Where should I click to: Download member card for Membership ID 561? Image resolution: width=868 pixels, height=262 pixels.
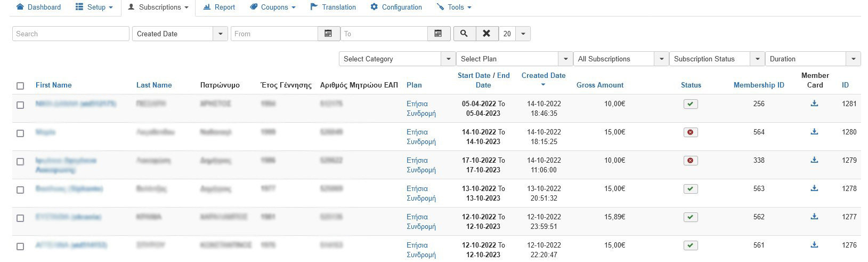[814, 245]
